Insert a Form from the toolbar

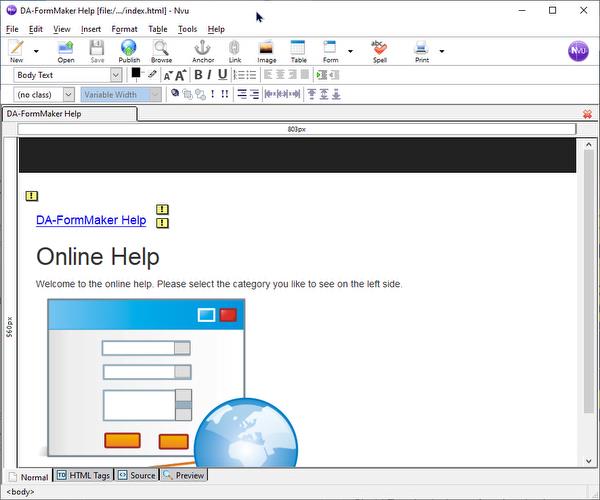tap(330, 51)
